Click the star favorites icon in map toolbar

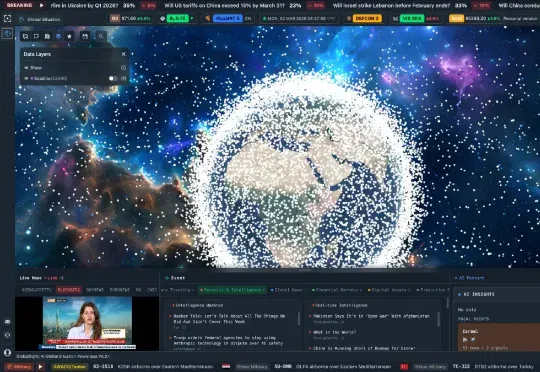tap(69, 36)
